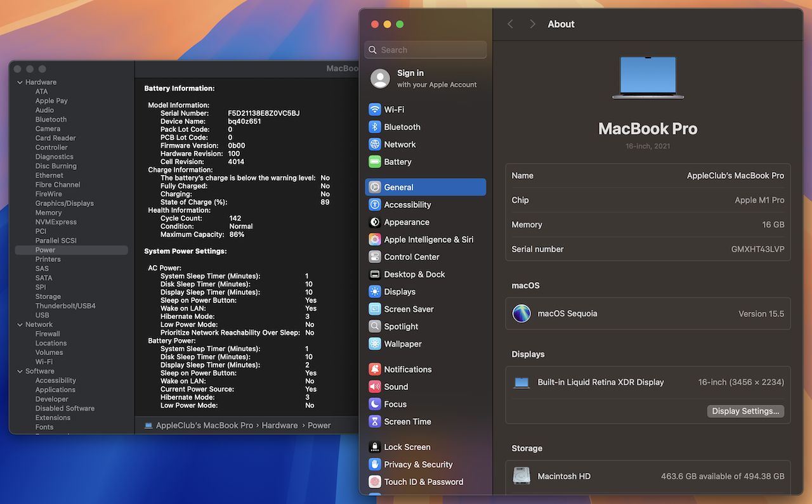Click the computer Name field

pyautogui.click(x=648, y=176)
